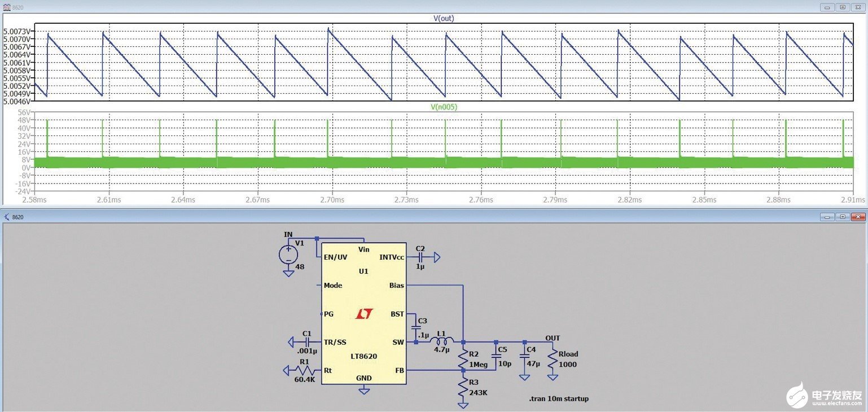Screen dimensions: 868x412
Task: Select the V1 voltage source symbol
Action: pyautogui.click(x=288, y=254)
